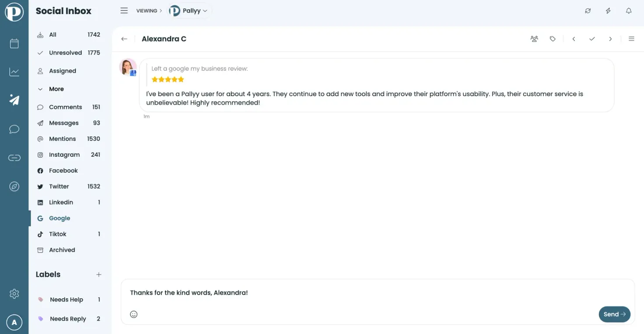
Task: Open the chat bubble icon in sidebar
Action: point(14,129)
